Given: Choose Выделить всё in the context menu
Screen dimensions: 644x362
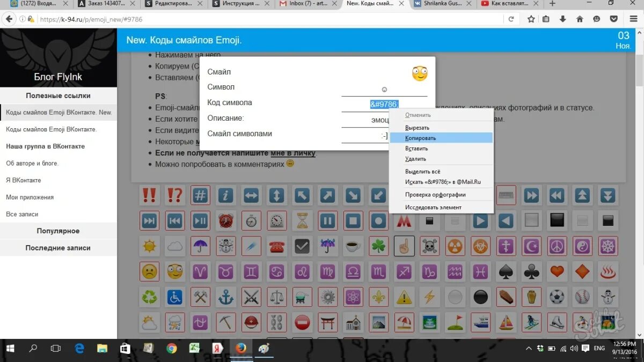Looking at the screenshot, I should pyautogui.click(x=441, y=172).
